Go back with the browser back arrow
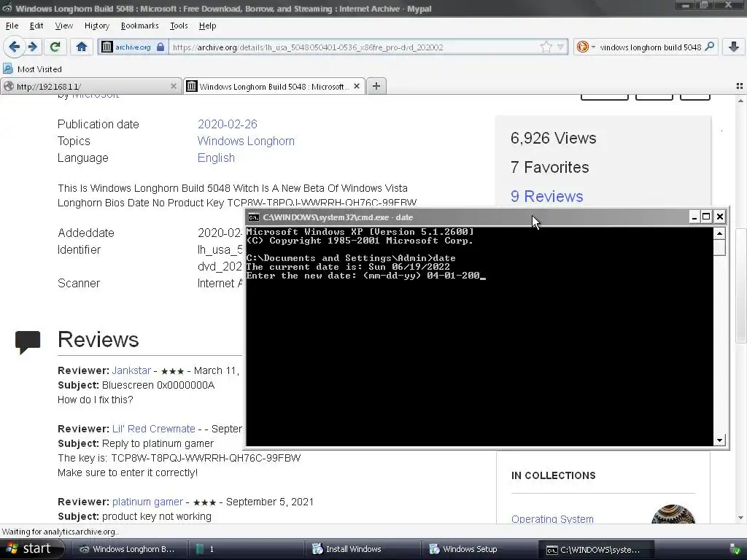This screenshot has height=560, width=747. (x=15, y=47)
